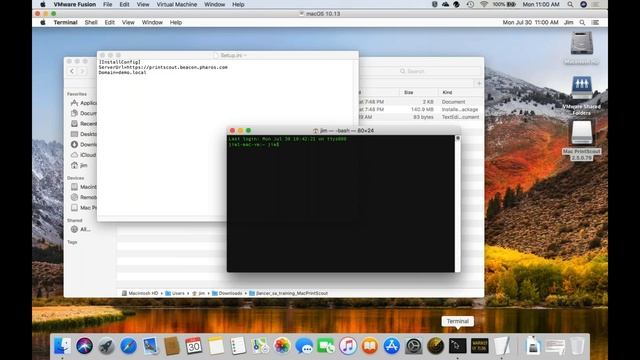The width and height of the screenshot is (640, 360).
Task: Open Photos pinwheel icon in Dock
Action: (x=282, y=346)
